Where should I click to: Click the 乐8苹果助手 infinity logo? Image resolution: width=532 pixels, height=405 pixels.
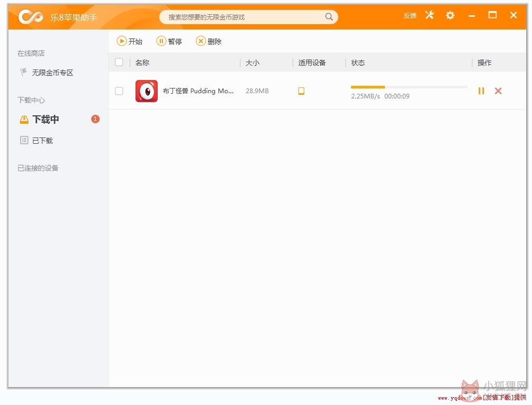pyautogui.click(x=31, y=17)
